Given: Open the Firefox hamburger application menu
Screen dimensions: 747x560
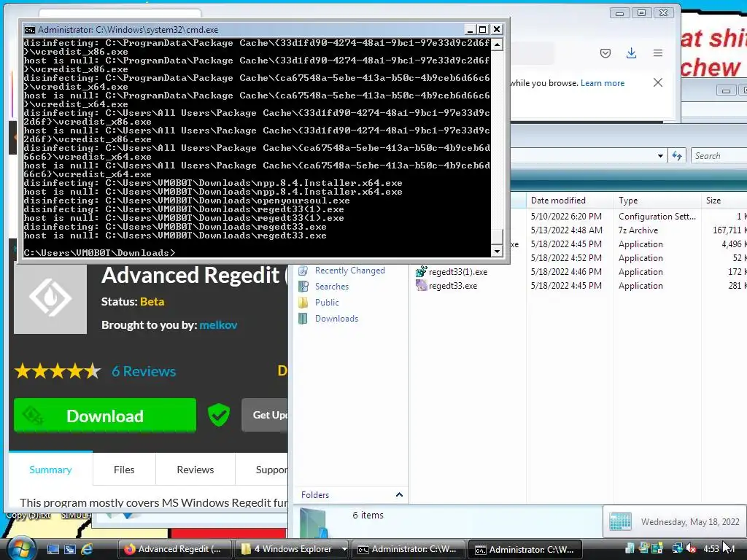Looking at the screenshot, I should [x=658, y=52].
